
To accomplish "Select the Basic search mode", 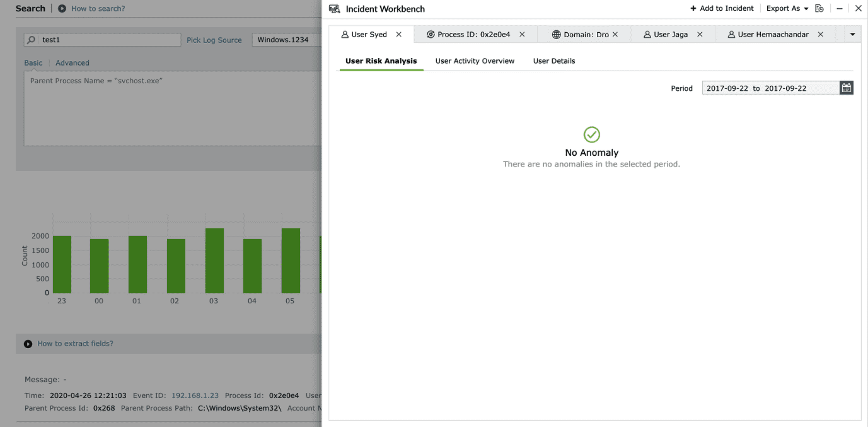I will pos(33,62).
